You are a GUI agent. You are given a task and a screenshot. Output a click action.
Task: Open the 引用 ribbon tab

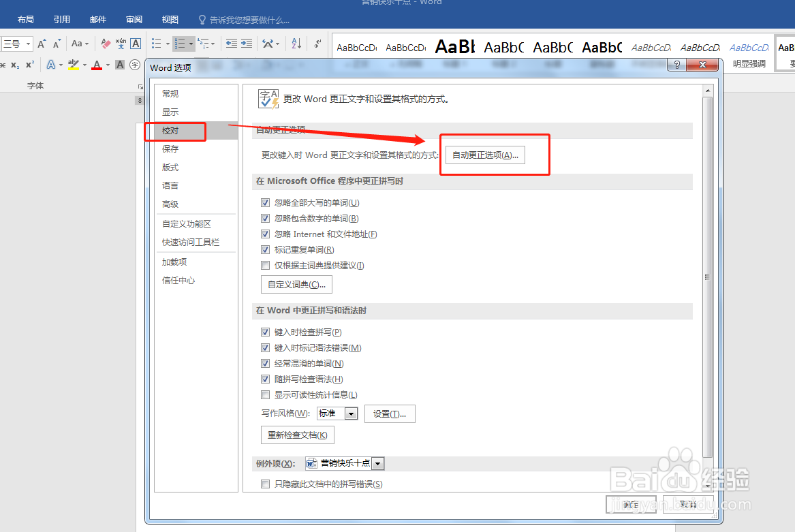point(62,19)
